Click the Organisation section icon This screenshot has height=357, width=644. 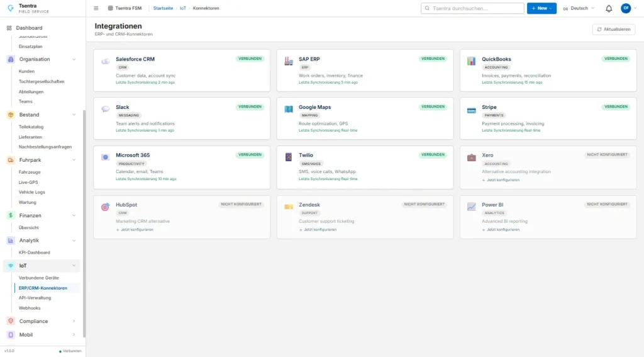(11, 59)
